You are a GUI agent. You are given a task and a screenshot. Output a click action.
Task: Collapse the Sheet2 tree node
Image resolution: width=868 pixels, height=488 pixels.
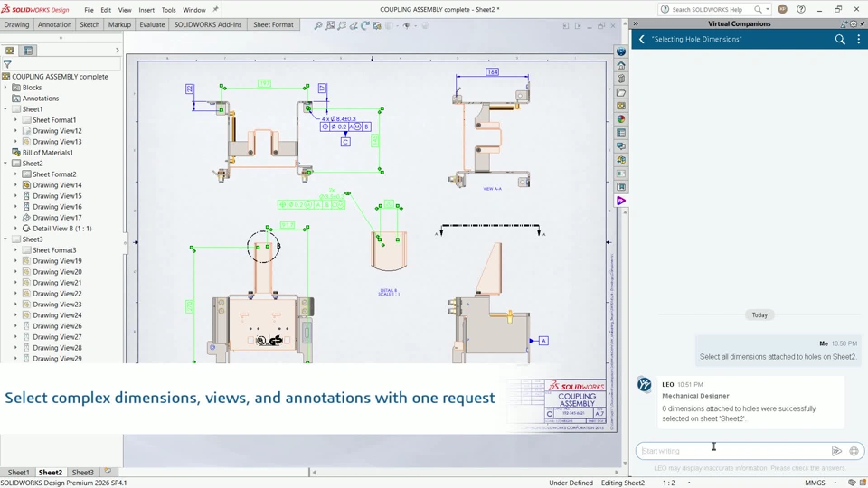(x=5, y=164)
